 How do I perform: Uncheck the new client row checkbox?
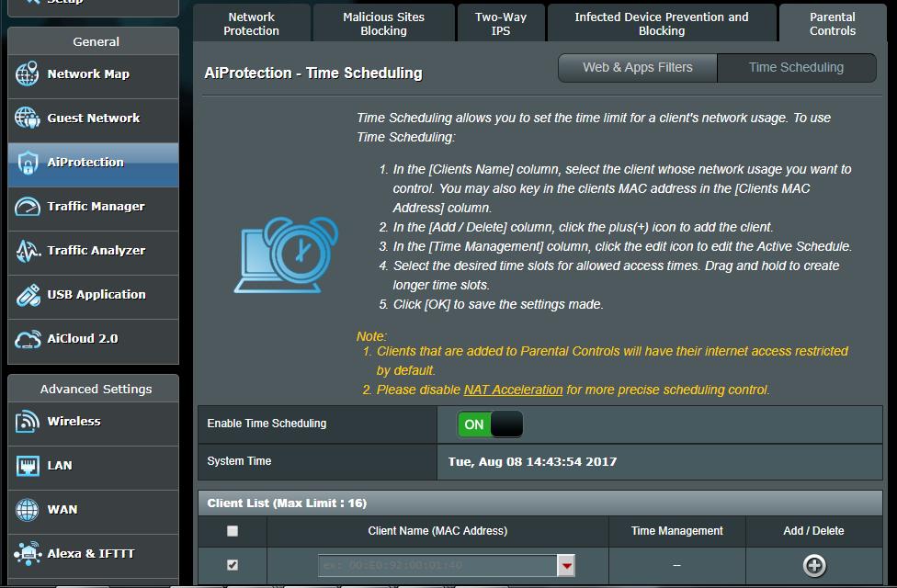point(233,565)
